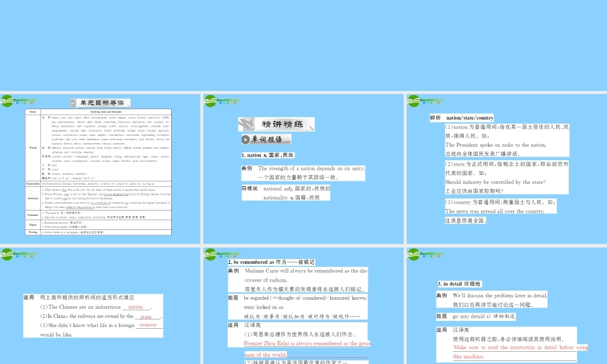Image resolution: width=607 pixels, height=364 pixels.
Task: Click the DearEDU logo on the nation/state/country slide
Action: pos(425,101)
